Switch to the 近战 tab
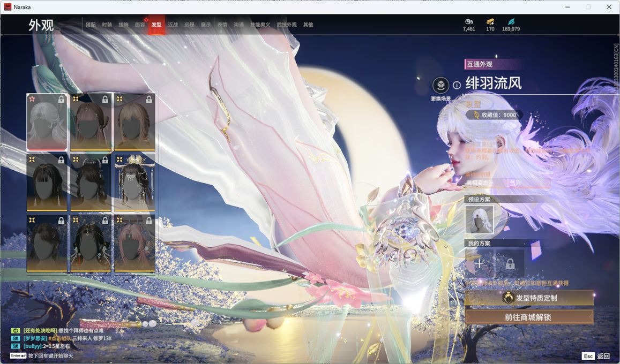 173,25
